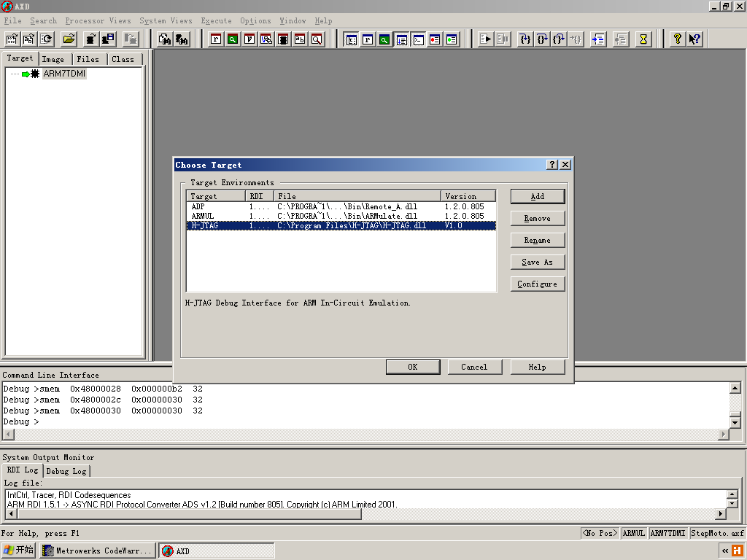Select the H-JTAG target row
This screenshot has height=560, width=747.
point(341,226)
